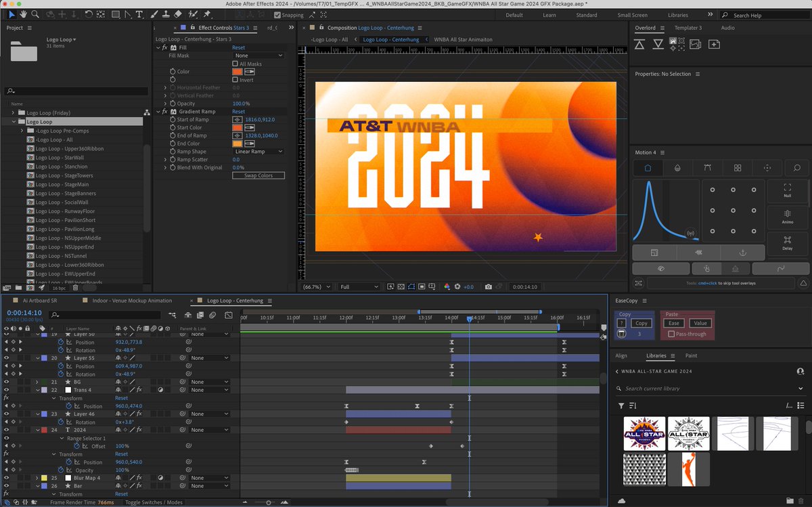Expand the Logo Loop (Friday) folder
The image size is (812, 507).
(x=13, y=112)
